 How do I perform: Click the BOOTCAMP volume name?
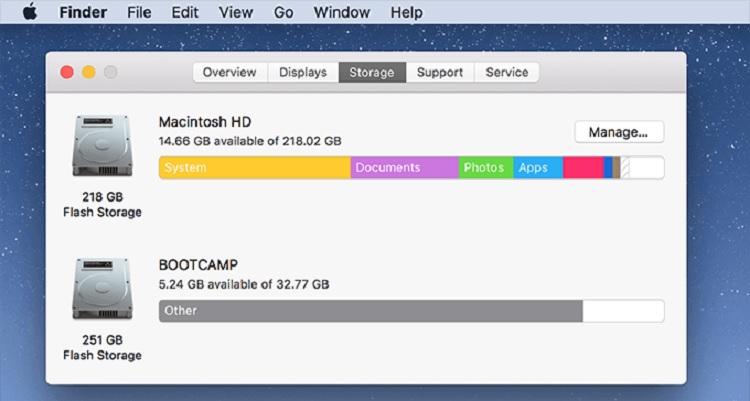[198, 265]
